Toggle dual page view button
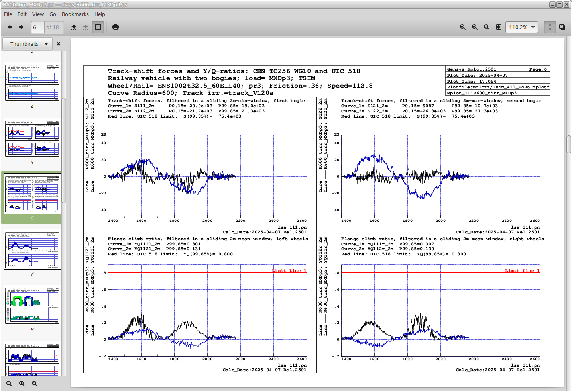572x392 pixels. coord(562,27)
